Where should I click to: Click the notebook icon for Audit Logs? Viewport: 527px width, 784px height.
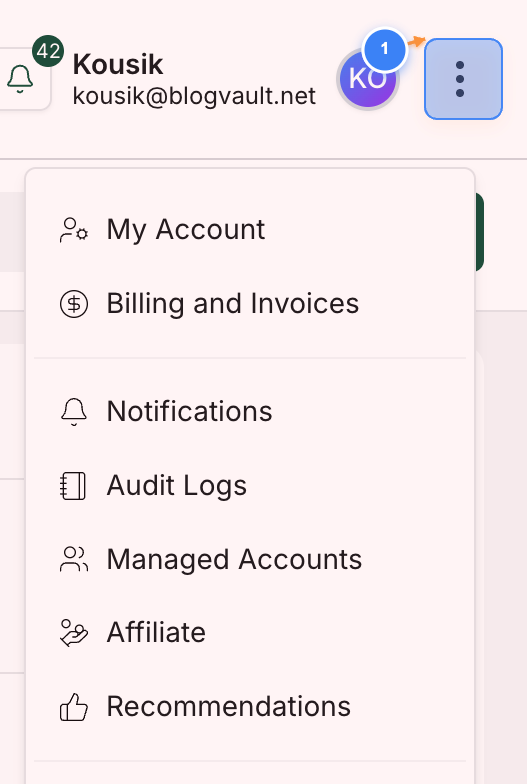(x=73, y=486)
